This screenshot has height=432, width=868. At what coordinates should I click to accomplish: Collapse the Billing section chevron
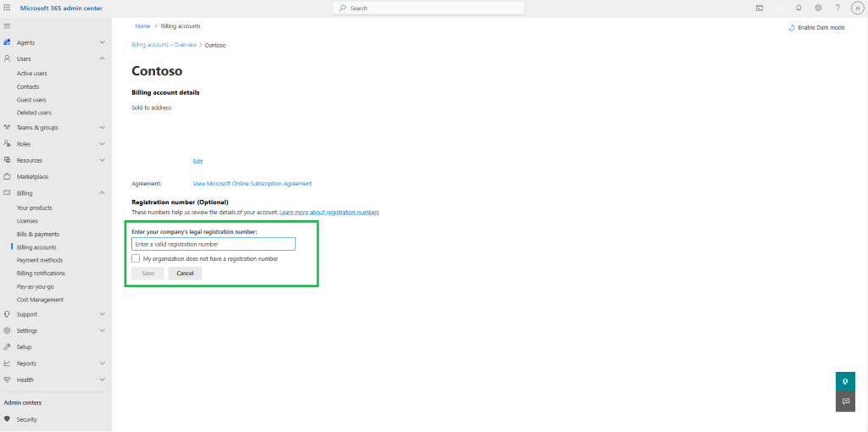tap(102, 193)
